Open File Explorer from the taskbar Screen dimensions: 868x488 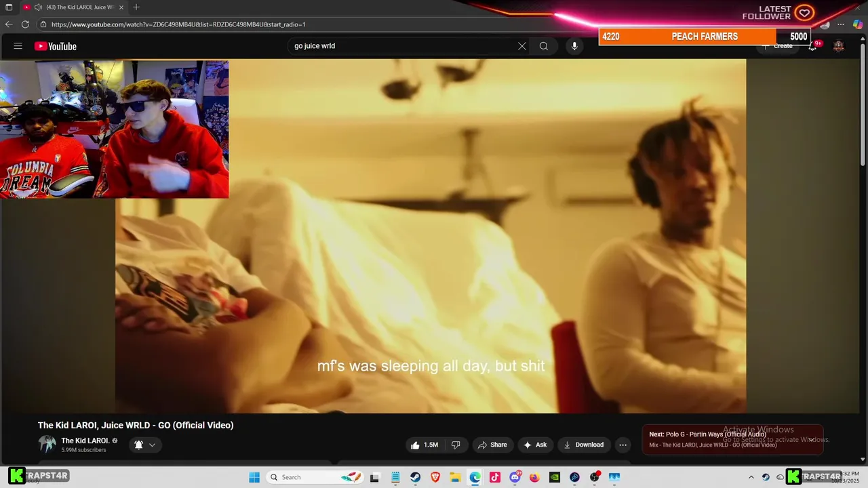pos(455,477)
